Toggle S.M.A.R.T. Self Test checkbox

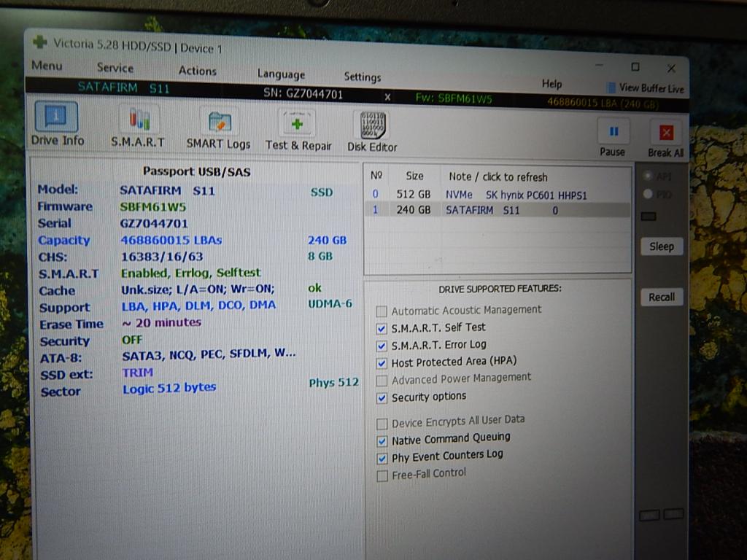pyautogui.click(x=381, y=329)
